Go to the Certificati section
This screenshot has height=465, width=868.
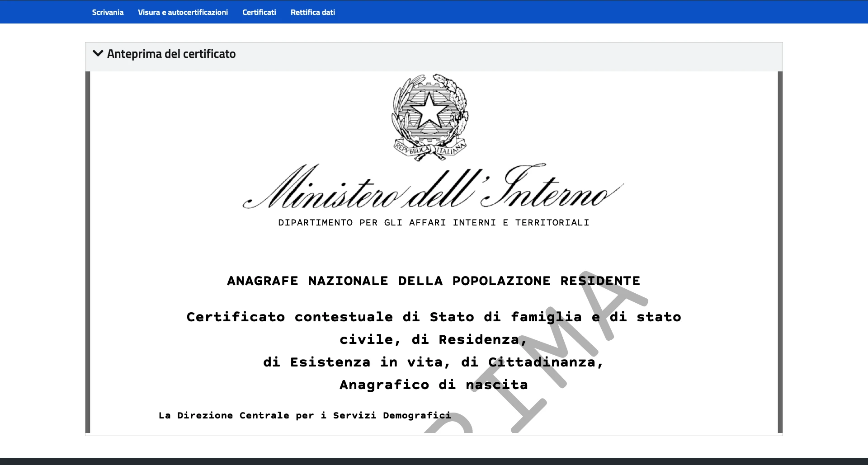[x=259, y=12]
